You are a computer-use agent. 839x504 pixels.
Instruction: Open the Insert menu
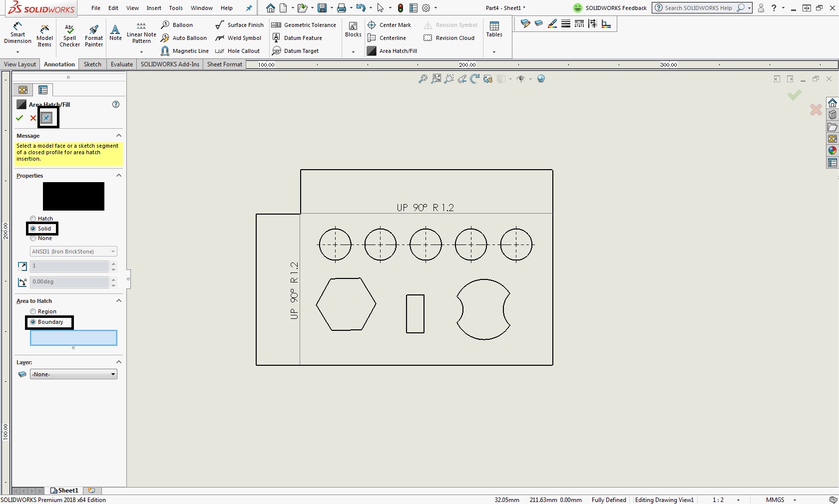tap(154, 8)
